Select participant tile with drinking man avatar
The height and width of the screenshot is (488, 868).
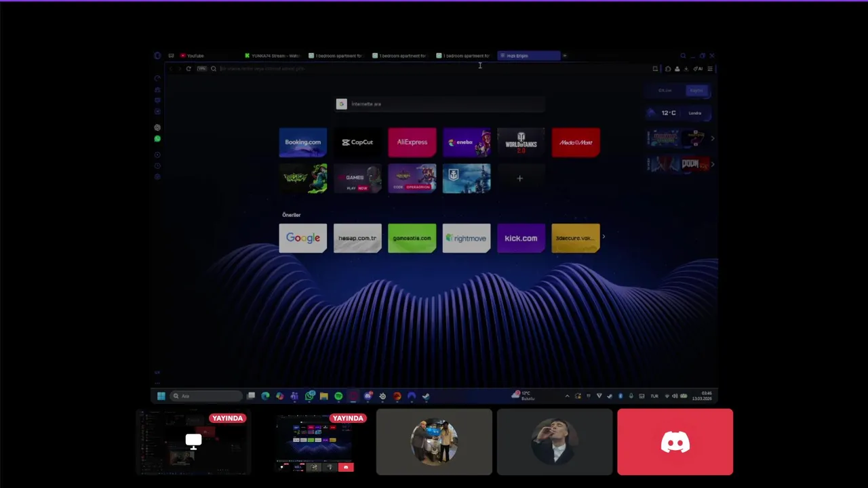pos(555,442)
